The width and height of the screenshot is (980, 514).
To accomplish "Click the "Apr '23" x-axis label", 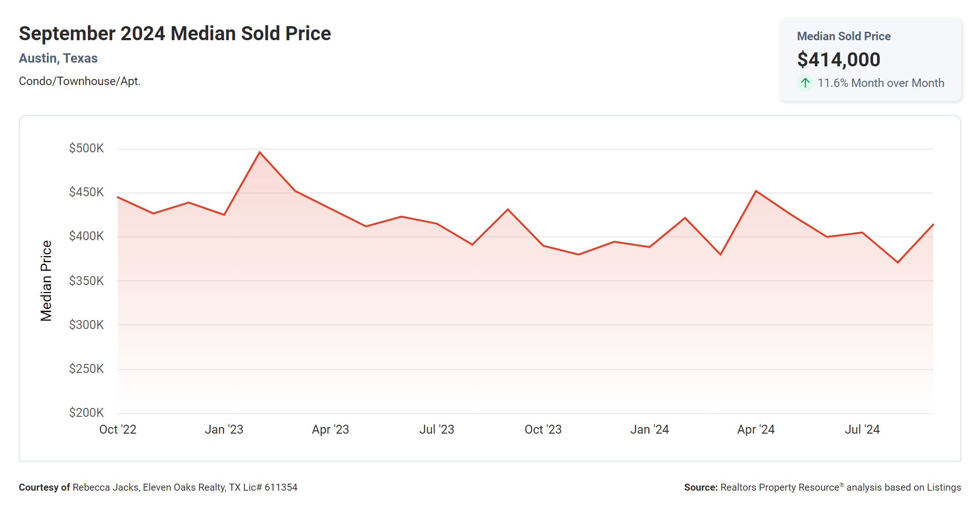I will click(331, 429).
